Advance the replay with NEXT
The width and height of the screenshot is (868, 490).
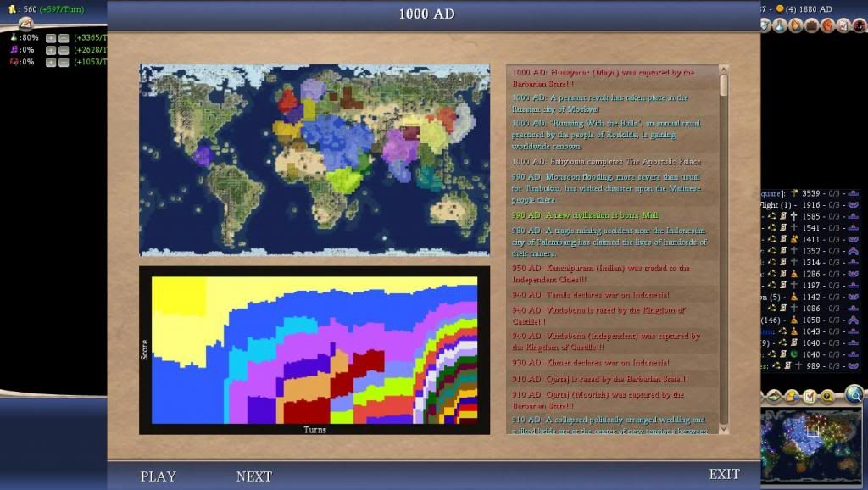tap(254, 476)
